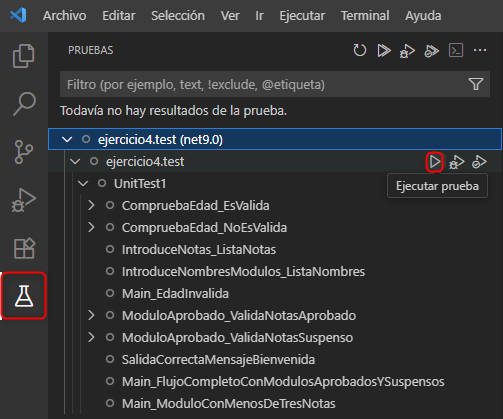Select the UnitTest1 class label
The height and width of the screenshot is (419, 503).
pyautogui.click(x=140, y=184)
